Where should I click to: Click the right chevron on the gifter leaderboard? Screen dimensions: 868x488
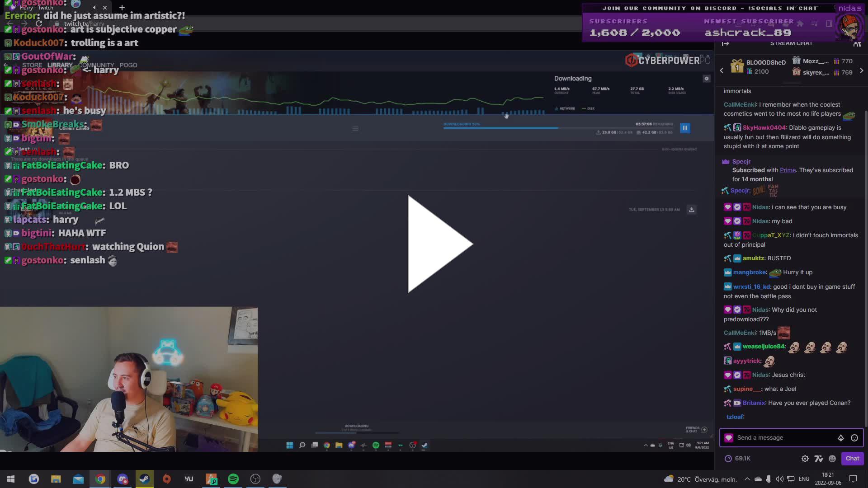pos(862,70)
